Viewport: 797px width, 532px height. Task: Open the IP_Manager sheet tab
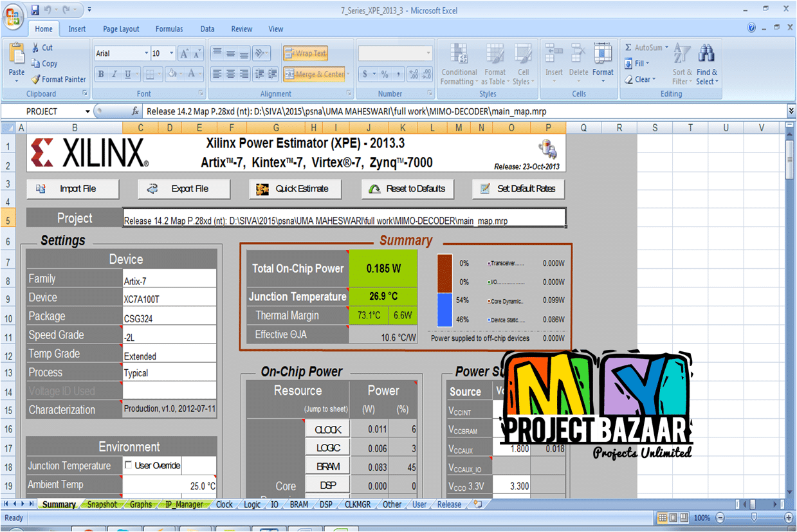tap(183, 504)
